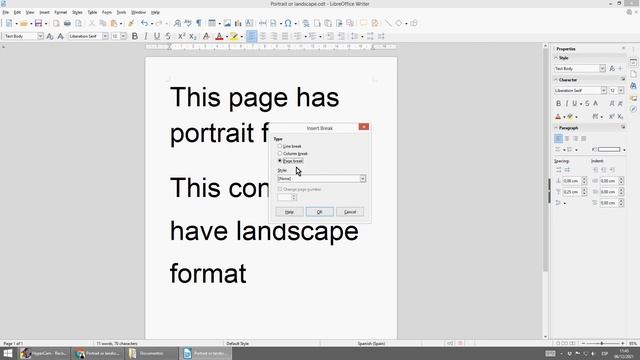This screenshot has width=640, height=360.
Task: Open the File menu
Action: coord(5,13)
